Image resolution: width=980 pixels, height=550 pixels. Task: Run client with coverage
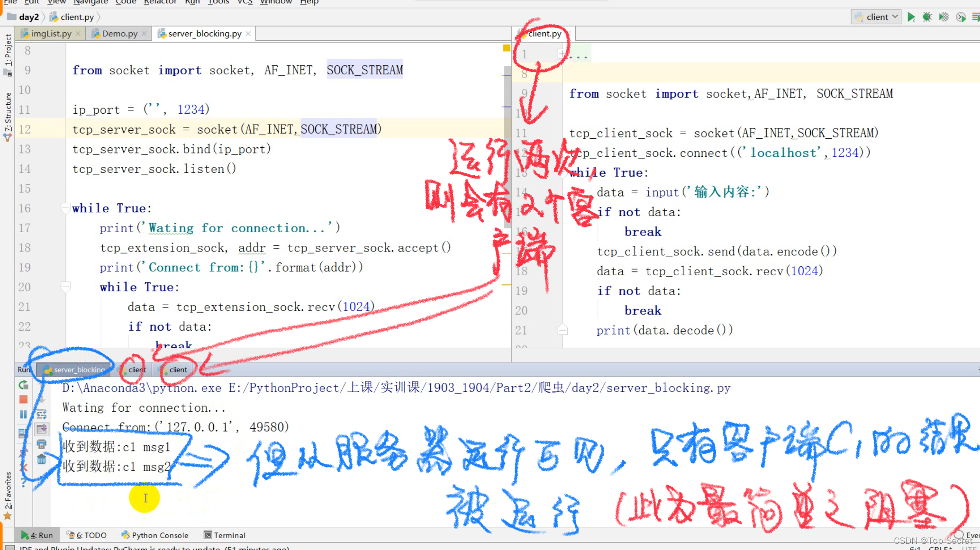pyautogui.click(x=944, y=18)
